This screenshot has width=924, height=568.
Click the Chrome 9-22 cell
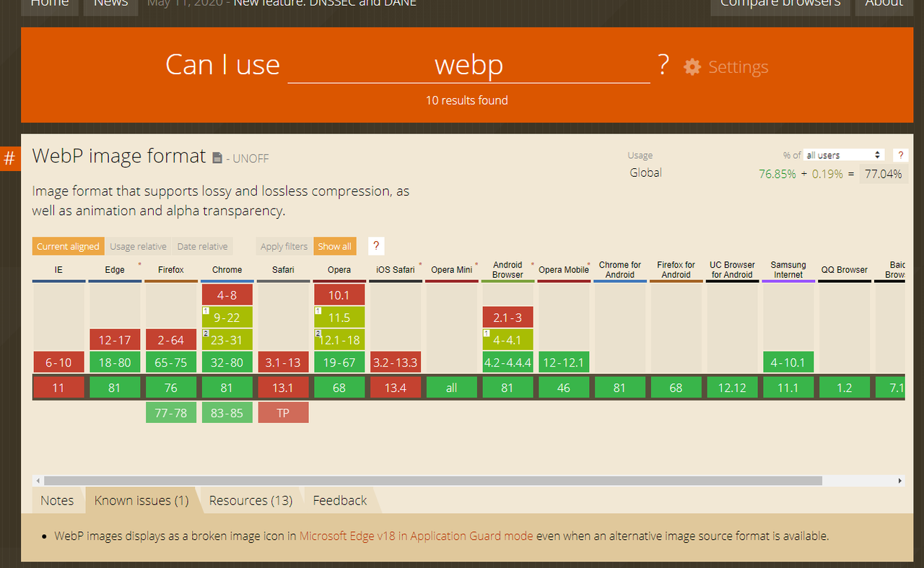[x=227, y=317]
